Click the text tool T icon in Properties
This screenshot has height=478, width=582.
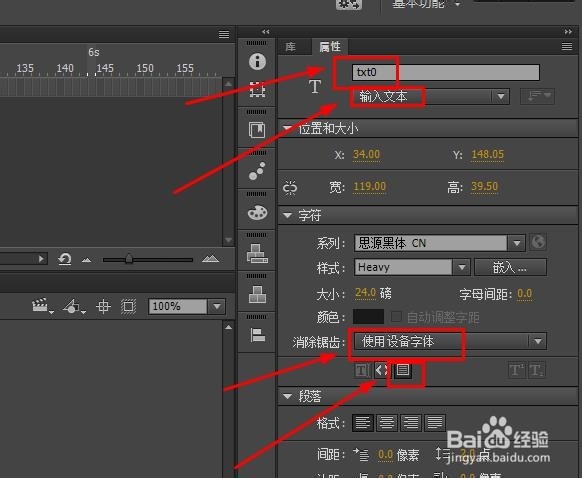pos(315,86)
